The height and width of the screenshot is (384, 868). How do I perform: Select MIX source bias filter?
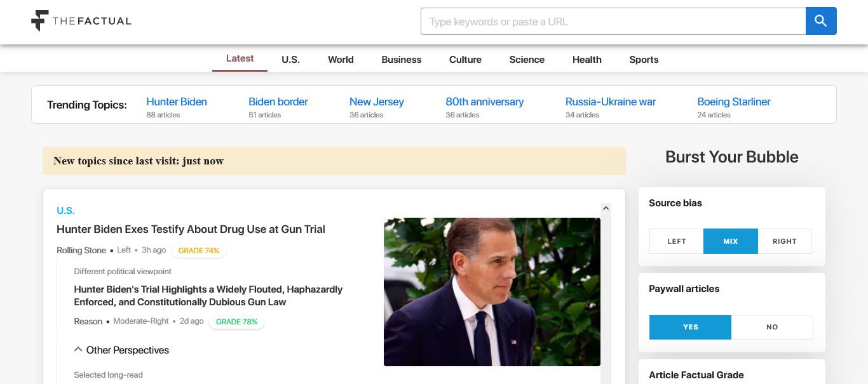[x=730, y=241]
